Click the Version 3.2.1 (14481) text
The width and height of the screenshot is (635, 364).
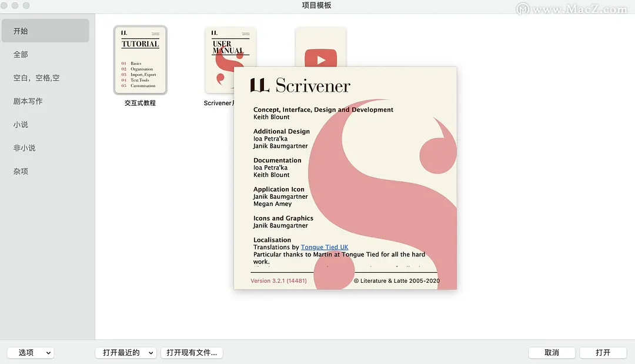click(279, 280)
